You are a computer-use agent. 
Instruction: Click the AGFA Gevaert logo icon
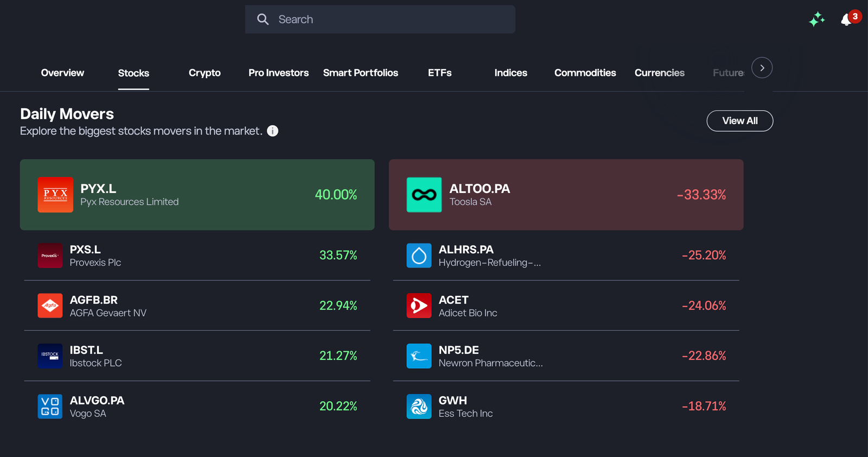click(50, 306)
